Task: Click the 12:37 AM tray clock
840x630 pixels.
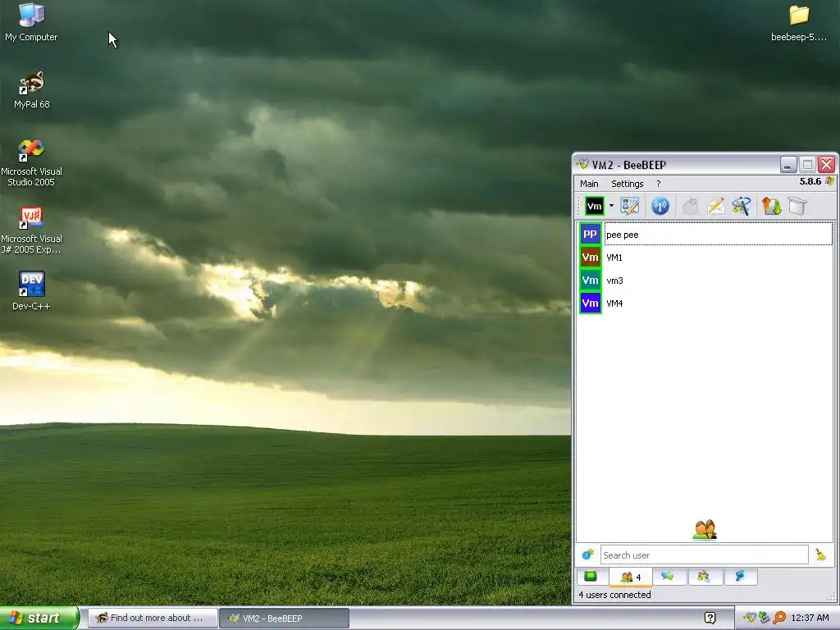Action: click(x=810, y=619)
